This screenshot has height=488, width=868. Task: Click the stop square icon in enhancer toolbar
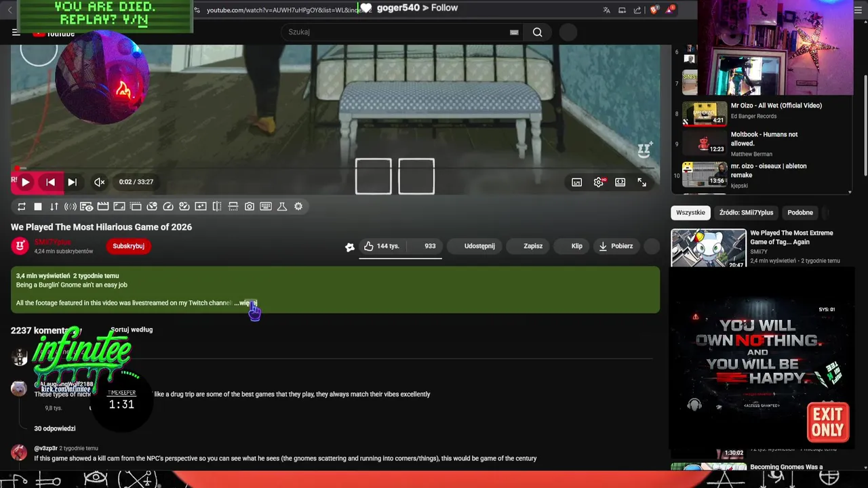pos(38,206)
